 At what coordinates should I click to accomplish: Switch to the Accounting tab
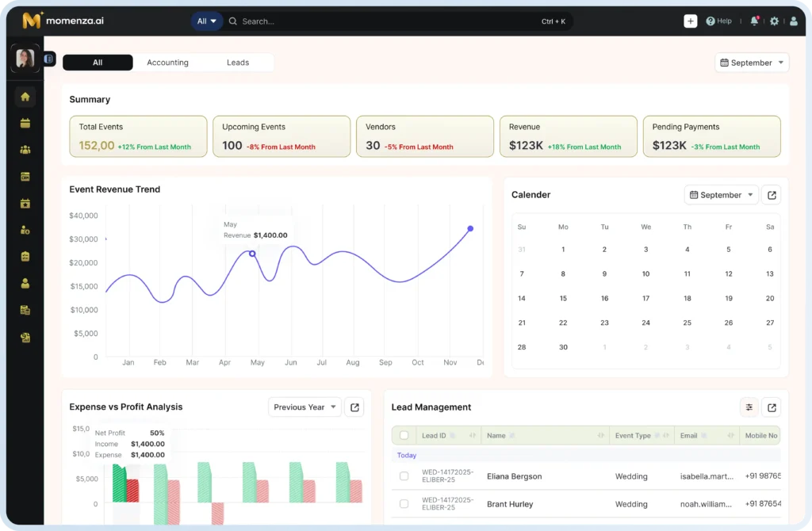[167, 63]
